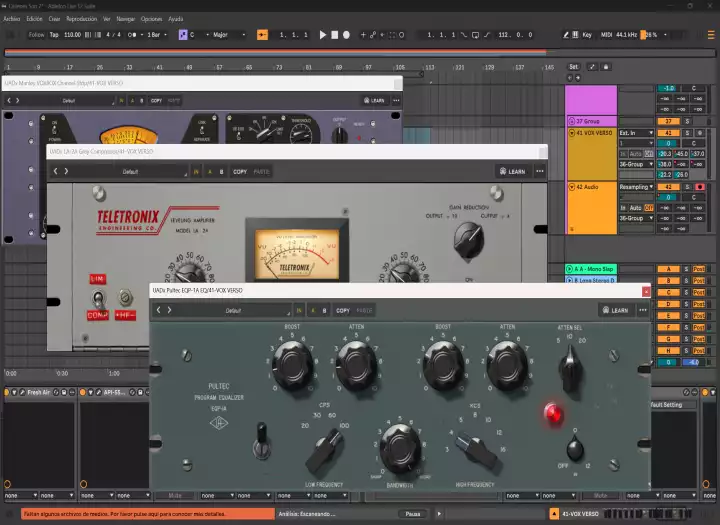Click the Pausa button in status bar
Screen dimensions: 720x525
411,513
